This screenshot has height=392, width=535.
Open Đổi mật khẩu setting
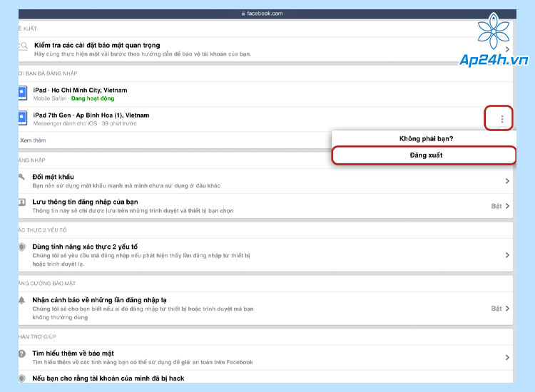265,181
